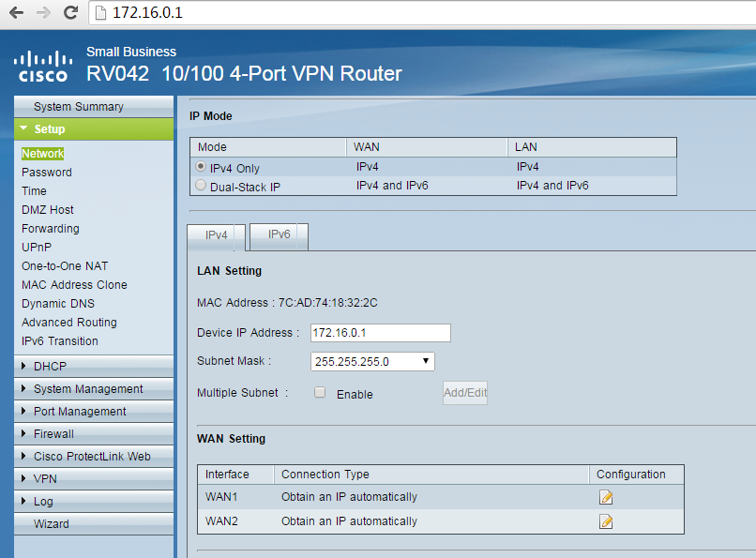Enable Multiple Subnet checkbox
The height and width of the screenshot is (558, 756).
click(x=320, y=393)
